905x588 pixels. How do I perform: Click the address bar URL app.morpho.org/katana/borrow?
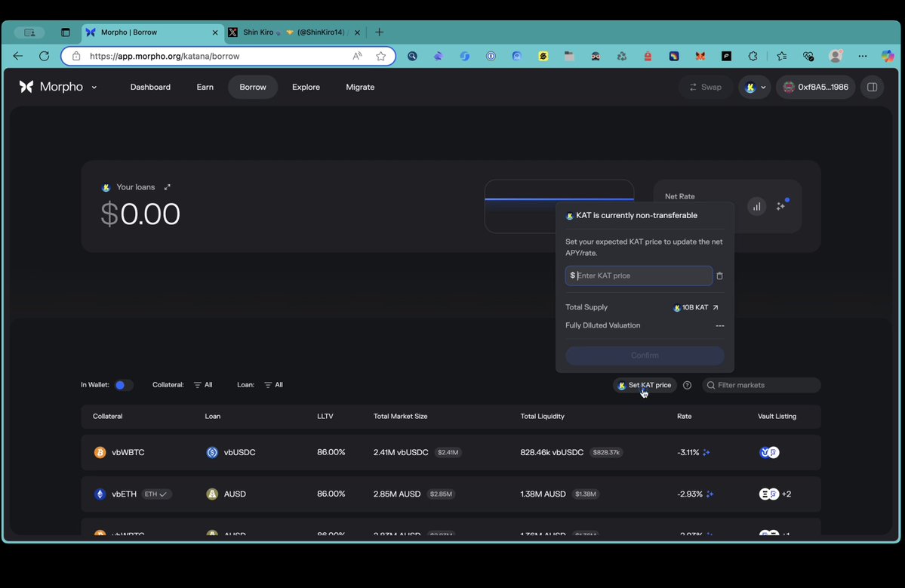165,56
